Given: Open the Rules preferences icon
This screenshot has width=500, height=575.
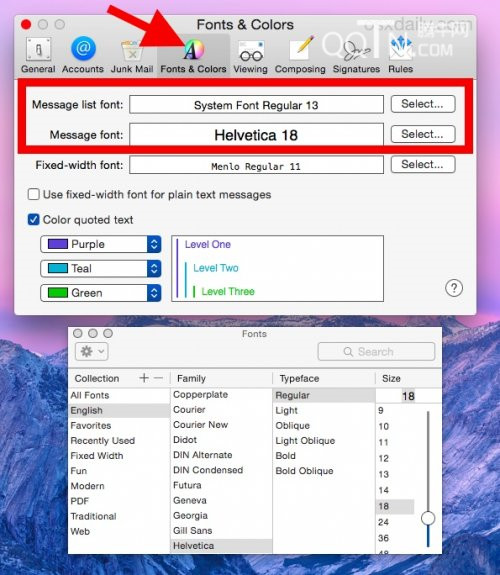Looking at the screenshot, I should tap(400, 48).
